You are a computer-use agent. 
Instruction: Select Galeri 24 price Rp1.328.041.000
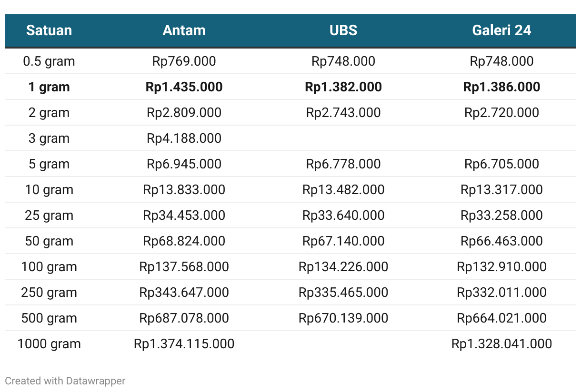[502, 344]
